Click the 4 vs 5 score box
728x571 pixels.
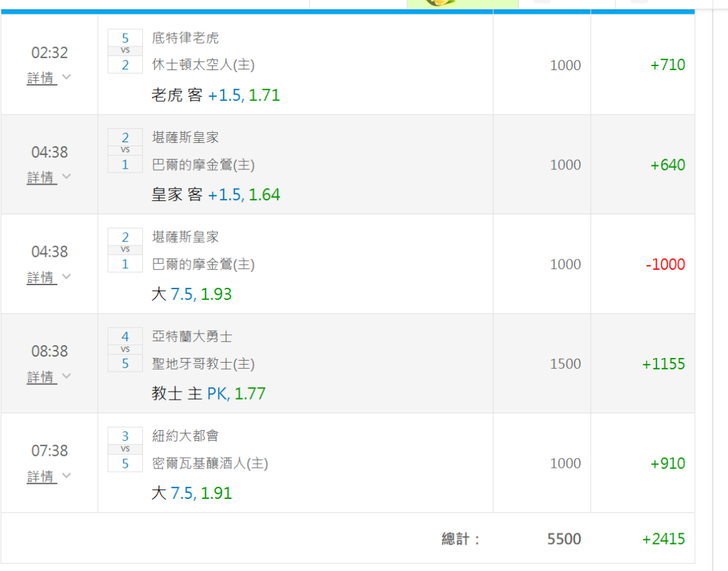pyautogui.click(x=125, y=350)
